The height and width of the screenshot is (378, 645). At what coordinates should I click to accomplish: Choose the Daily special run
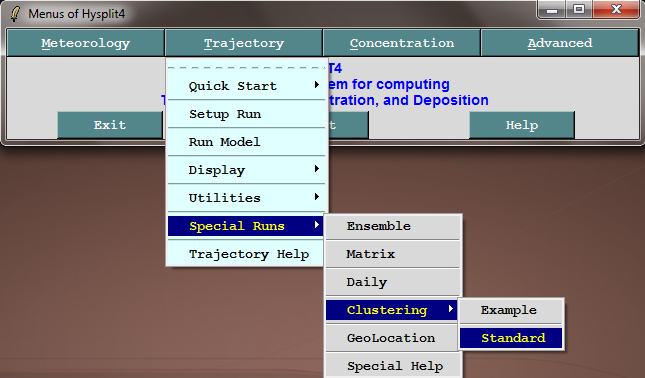click(393, 282)
